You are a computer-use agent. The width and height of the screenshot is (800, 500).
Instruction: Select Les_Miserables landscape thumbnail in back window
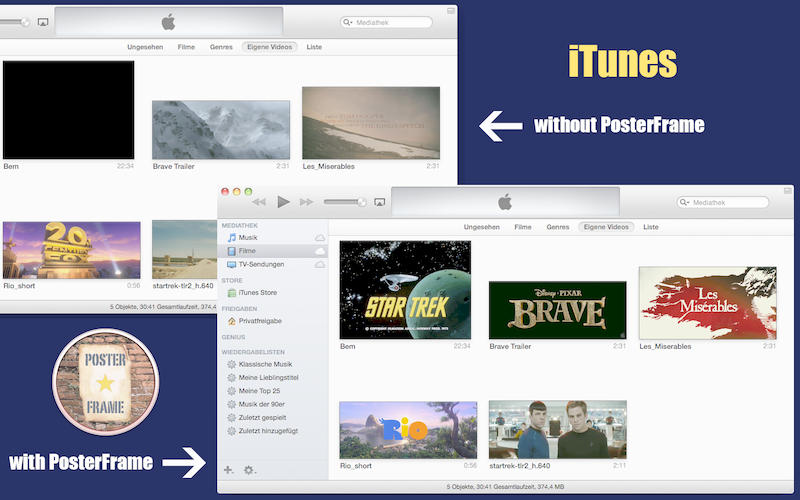371,123
